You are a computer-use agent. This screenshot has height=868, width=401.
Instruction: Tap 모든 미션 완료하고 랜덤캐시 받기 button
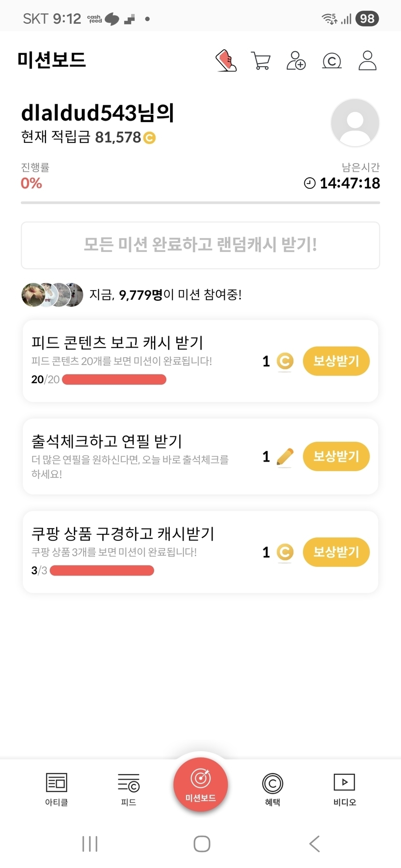coord(200,245)
